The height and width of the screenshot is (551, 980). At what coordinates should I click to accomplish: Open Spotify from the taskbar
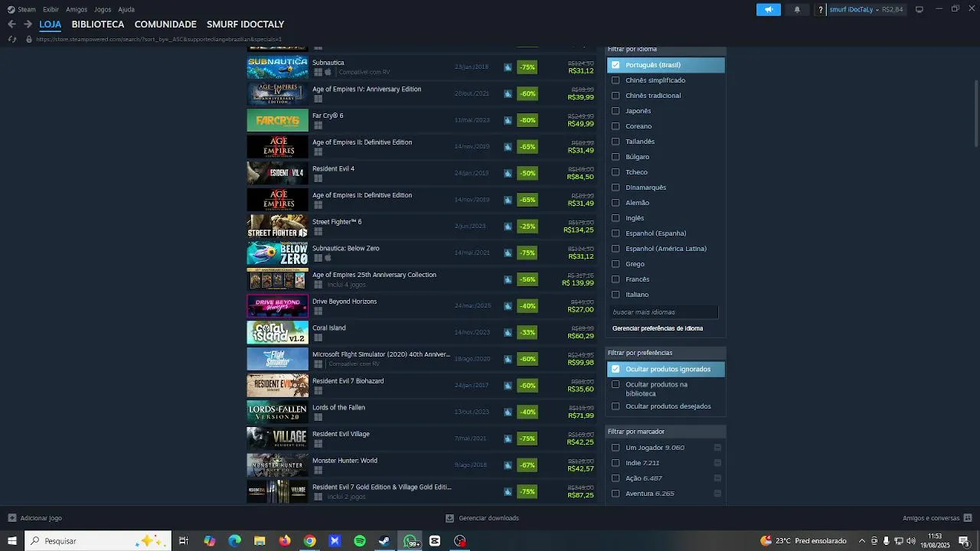pyautogui.click(x=359, y=541)
